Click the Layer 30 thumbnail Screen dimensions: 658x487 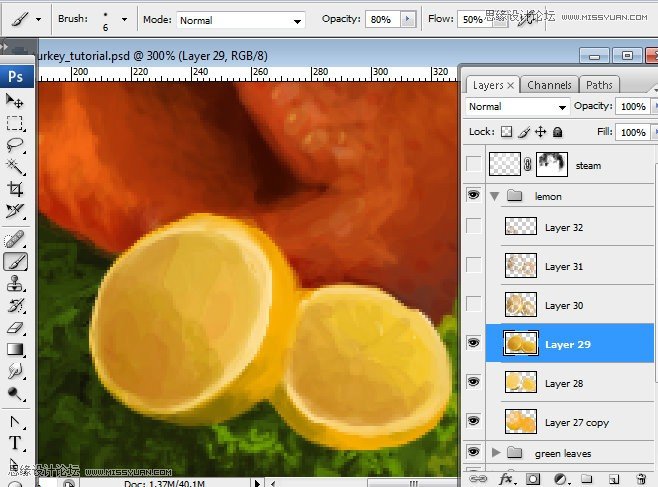[x=520, y=305]
